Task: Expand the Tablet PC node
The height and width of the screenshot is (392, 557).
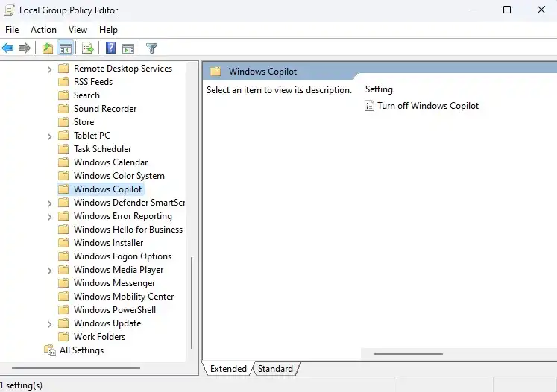Action: 50,136
